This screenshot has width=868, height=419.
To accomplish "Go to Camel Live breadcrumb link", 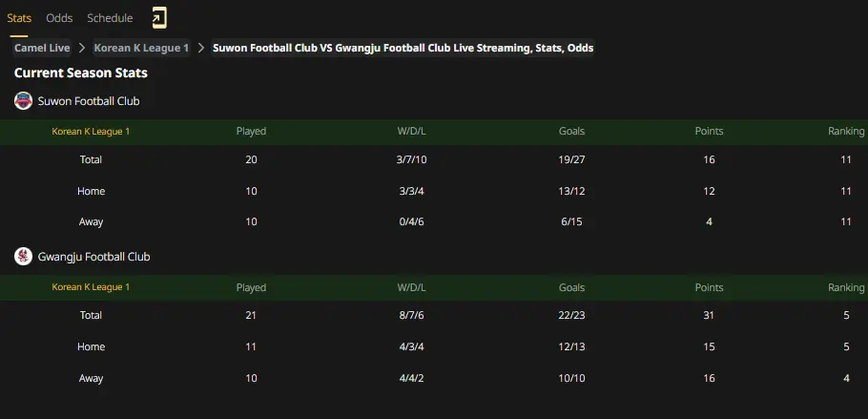I will (42, 49).
